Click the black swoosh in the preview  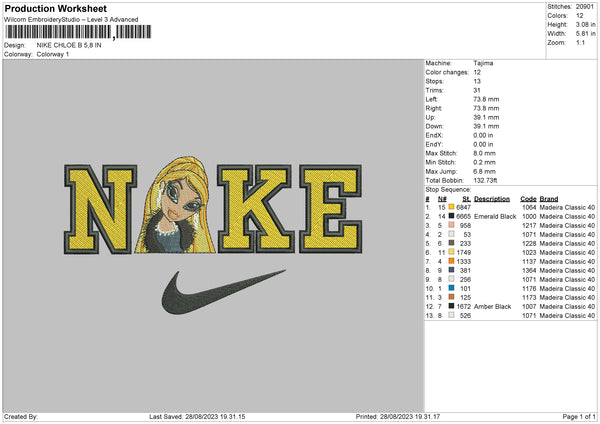(x=223, y=292)
